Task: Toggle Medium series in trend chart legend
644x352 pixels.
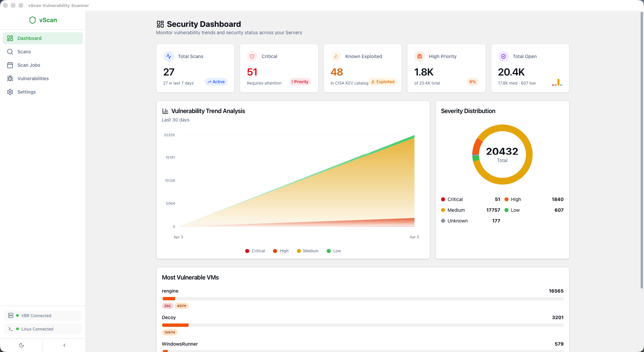Action: tap(308, 251)
